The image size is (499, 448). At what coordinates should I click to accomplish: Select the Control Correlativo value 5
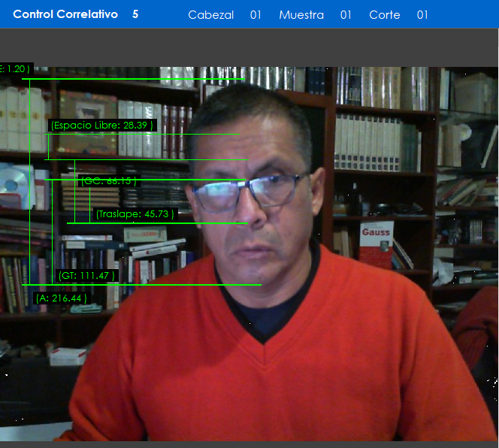coord(135,14)
